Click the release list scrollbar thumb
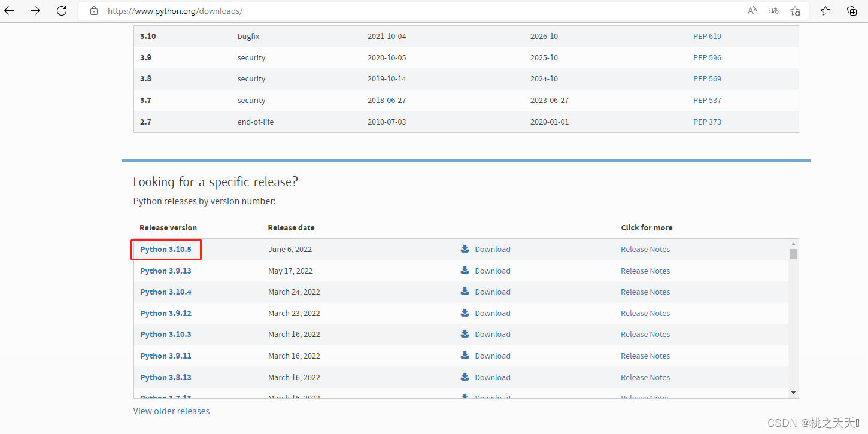 (793, 254)
